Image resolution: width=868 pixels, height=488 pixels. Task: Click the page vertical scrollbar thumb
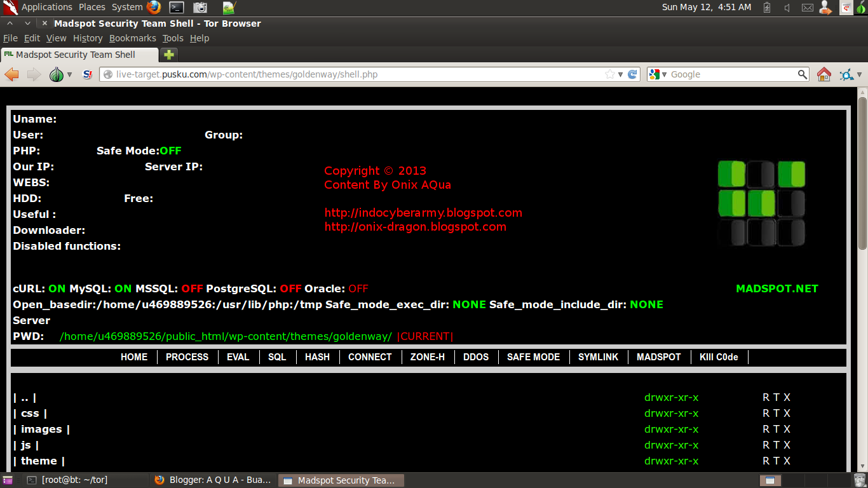[862, 173]
